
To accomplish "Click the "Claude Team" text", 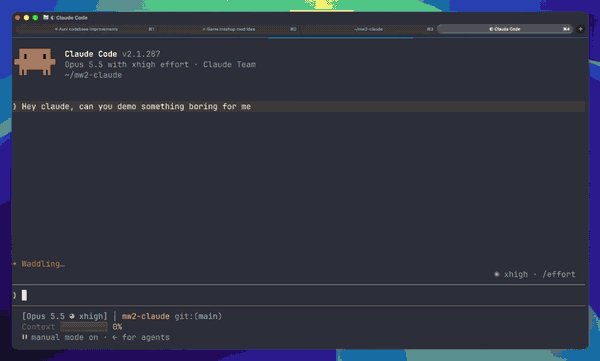I will [229, 64].
